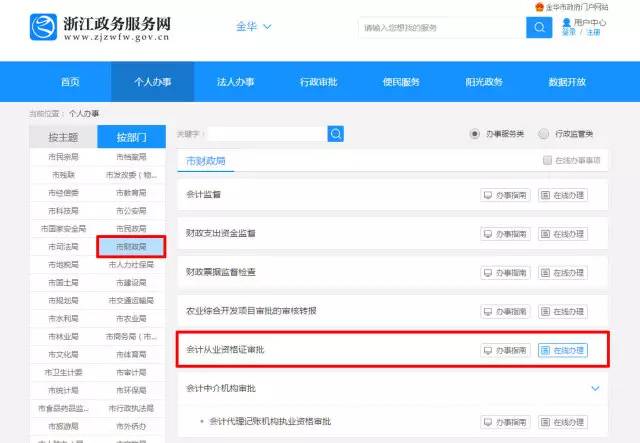Select 市地税局 in department list
640x443 pixels.
(63, 265)
